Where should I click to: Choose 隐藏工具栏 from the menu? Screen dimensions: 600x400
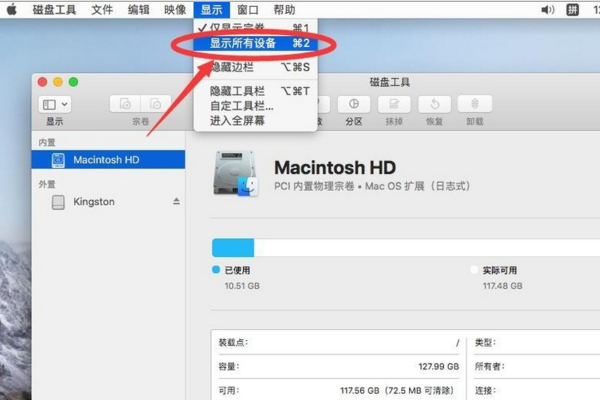coord(256,91)
